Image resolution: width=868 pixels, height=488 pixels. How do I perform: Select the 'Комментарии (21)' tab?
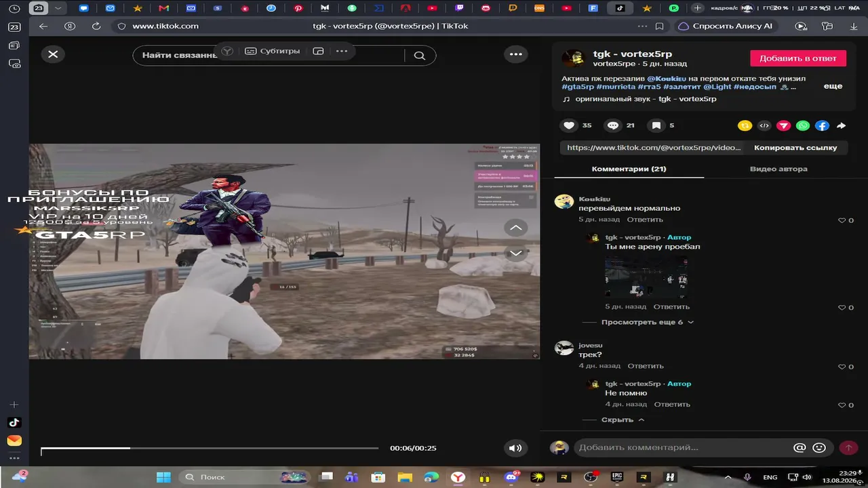pos(629,169)
